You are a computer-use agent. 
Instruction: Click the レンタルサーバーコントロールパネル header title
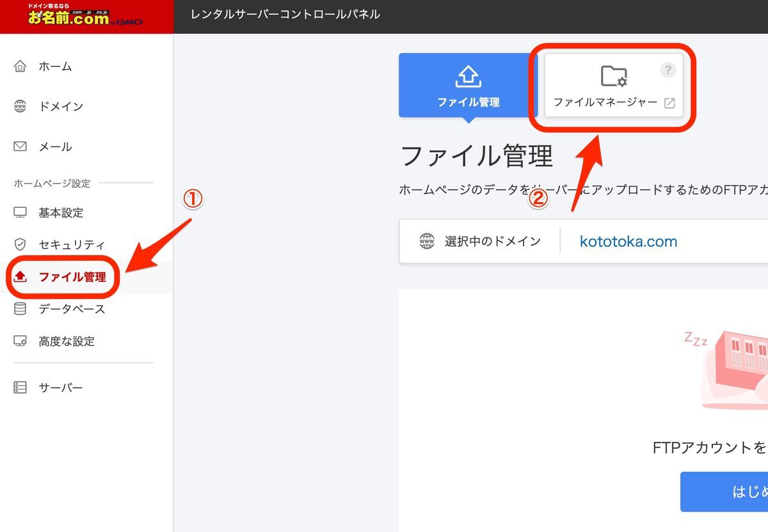(285, 14)
